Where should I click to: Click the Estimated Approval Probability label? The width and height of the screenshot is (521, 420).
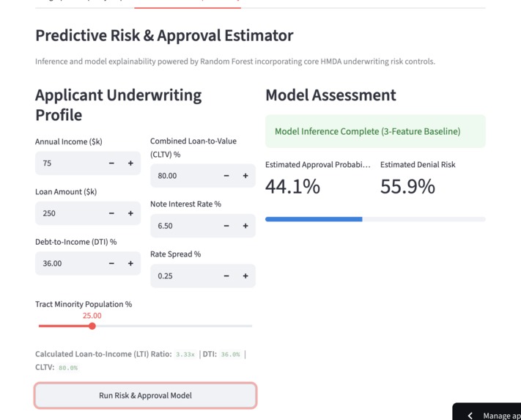(x=317, y=164)
